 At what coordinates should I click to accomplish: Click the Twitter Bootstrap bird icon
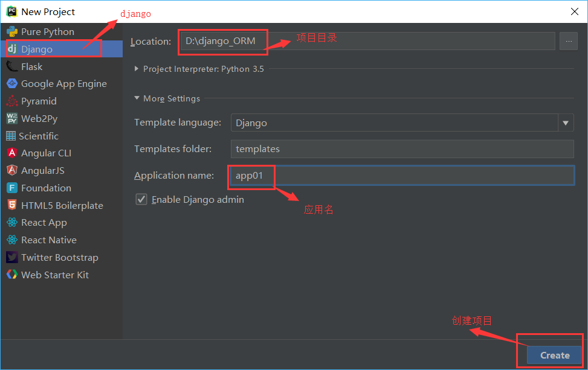(x=12, y=257)
